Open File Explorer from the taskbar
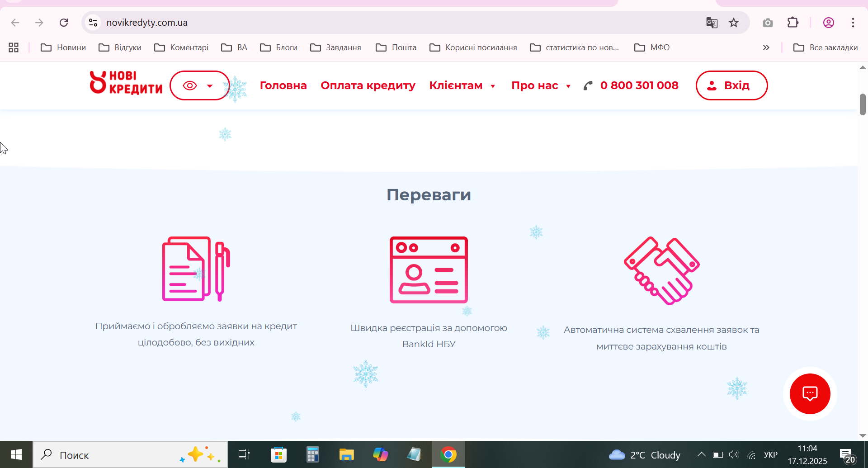 (346, 454)
